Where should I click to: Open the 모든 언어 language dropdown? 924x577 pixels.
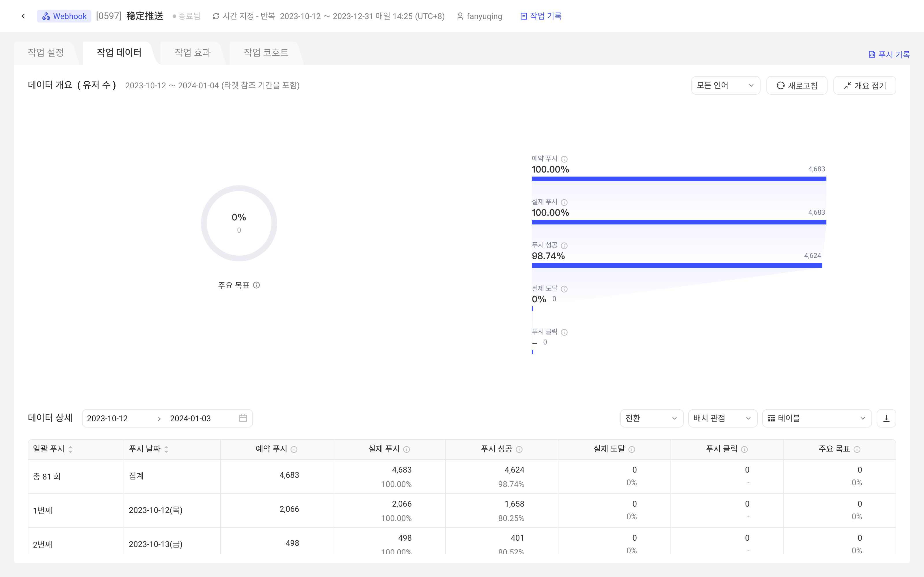(725, 85)
